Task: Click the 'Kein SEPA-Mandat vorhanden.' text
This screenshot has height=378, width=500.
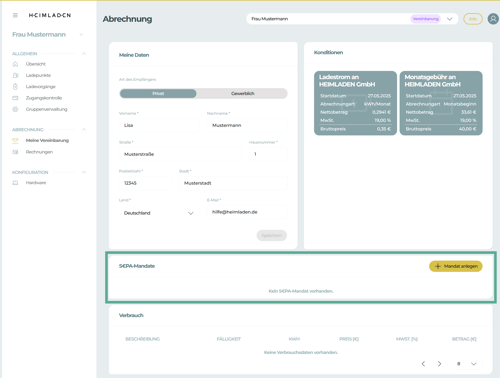Action: click(x=301, y=291)
